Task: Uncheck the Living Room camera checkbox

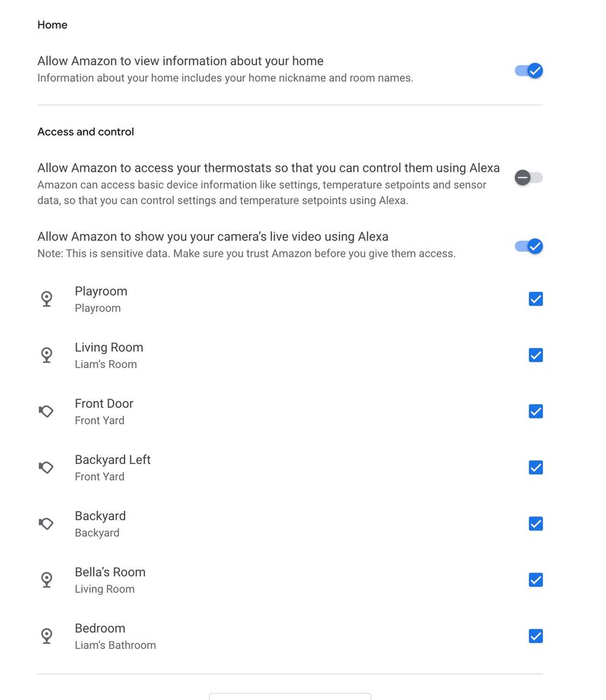Action: (535, 355)
